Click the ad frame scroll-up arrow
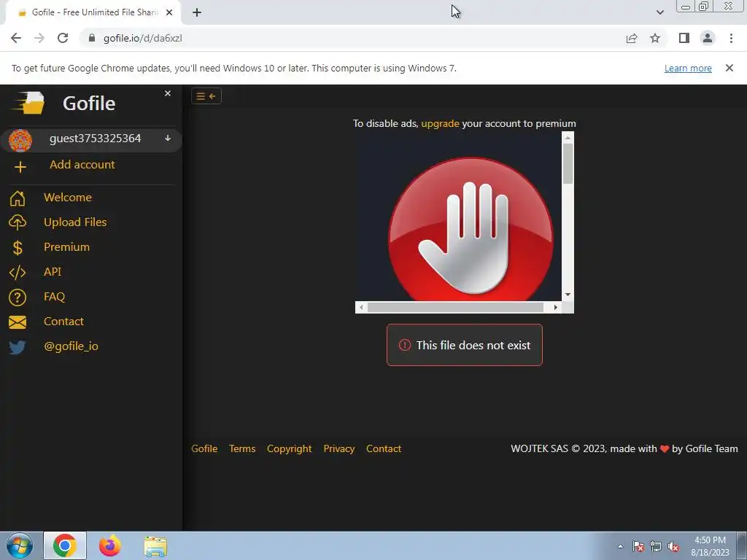The image size is (747, 560). (x=568, y=138)
